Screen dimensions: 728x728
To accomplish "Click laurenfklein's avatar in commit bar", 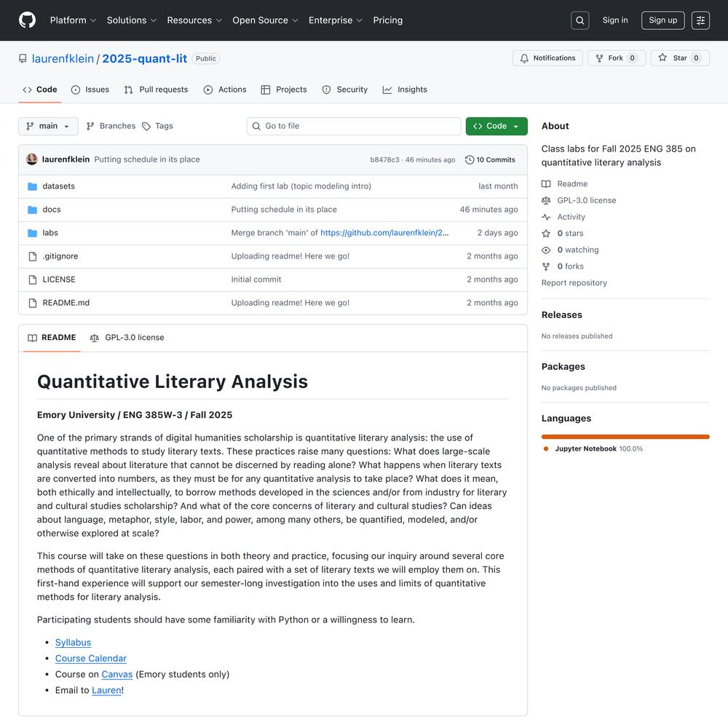I will tap(32, 159).
